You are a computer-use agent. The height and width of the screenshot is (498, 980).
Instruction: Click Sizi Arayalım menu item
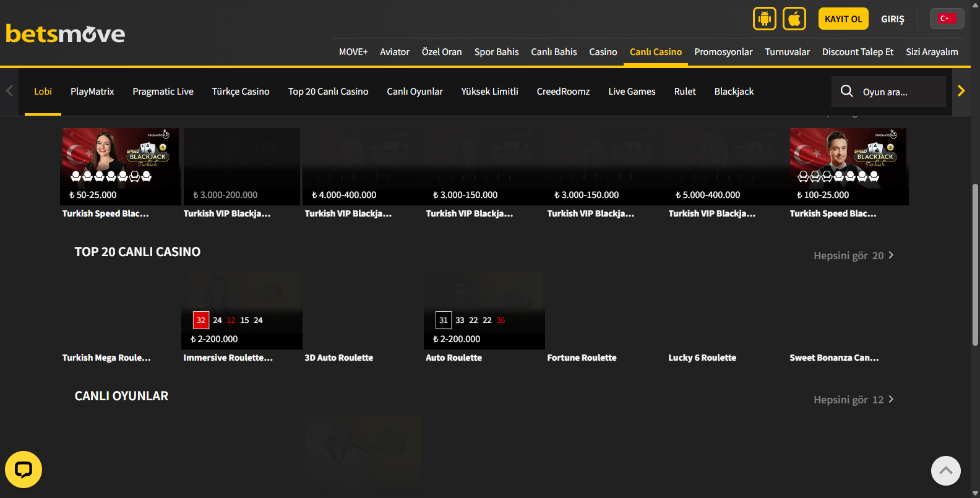click(x=932, y=52)
